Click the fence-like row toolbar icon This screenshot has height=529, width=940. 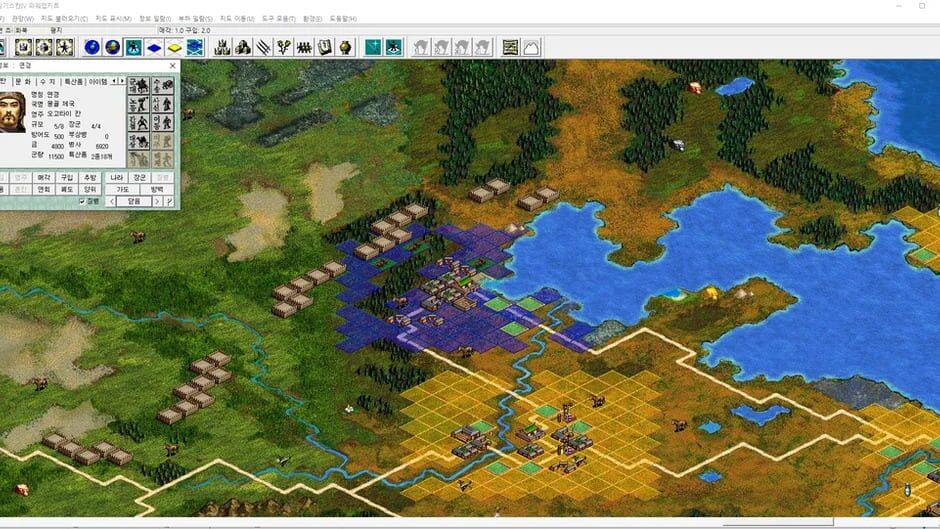tap(304, 47)
